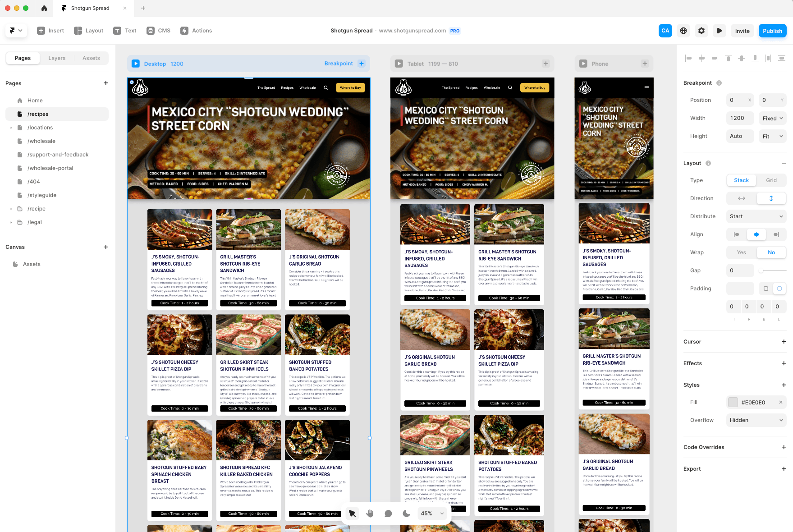793x532 pixels.
Task: Open the Text menu
Action: (125, 31)
